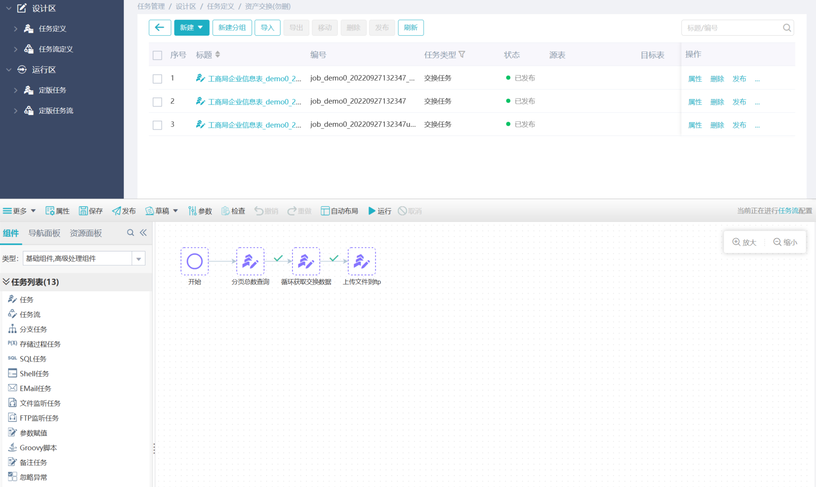Click the back arrow button
Screen dimensions: 816x487
(159, 28)
